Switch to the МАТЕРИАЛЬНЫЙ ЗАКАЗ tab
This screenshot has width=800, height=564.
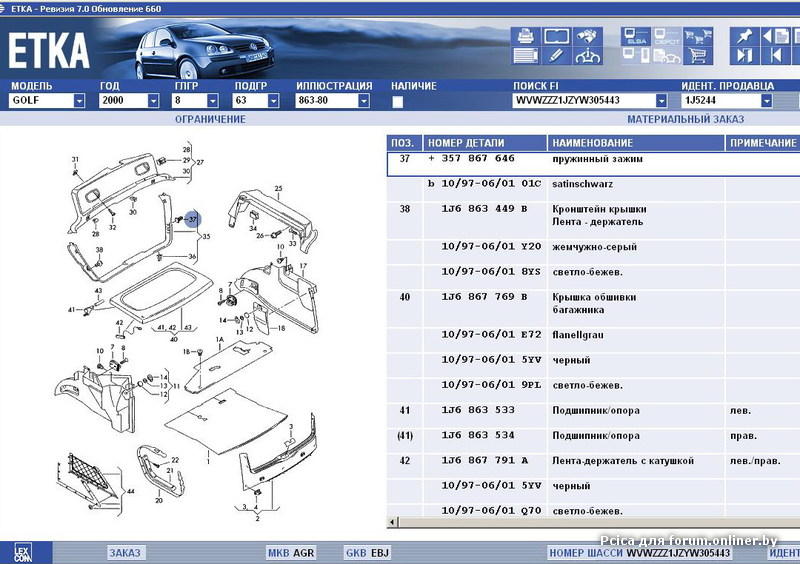[685, 119]
